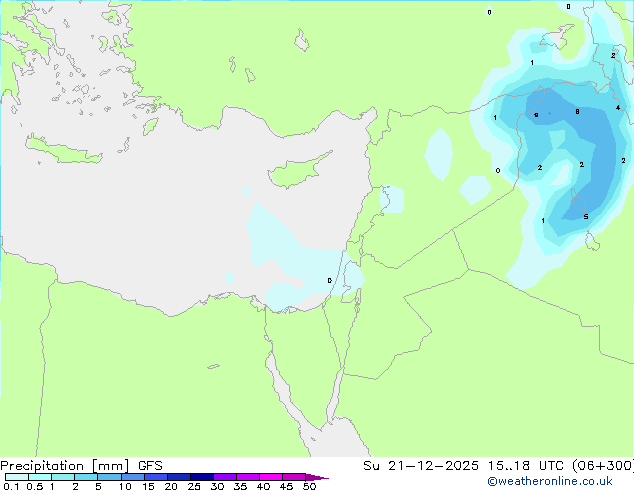Click the '4' precipitation value on the map
This screenshot has height=490, width=634.
click(x=618, y=108)
